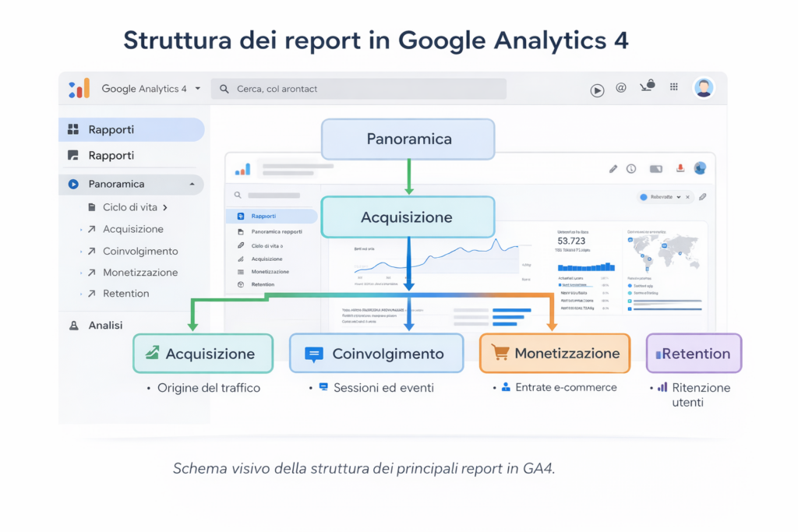Open the apps grid icon in top bar

coord(674,87)
